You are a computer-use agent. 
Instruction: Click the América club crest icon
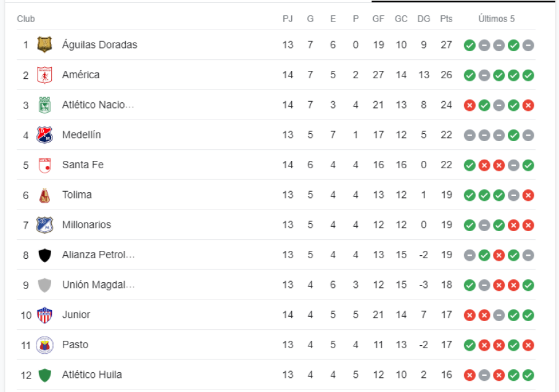(44, 75)
